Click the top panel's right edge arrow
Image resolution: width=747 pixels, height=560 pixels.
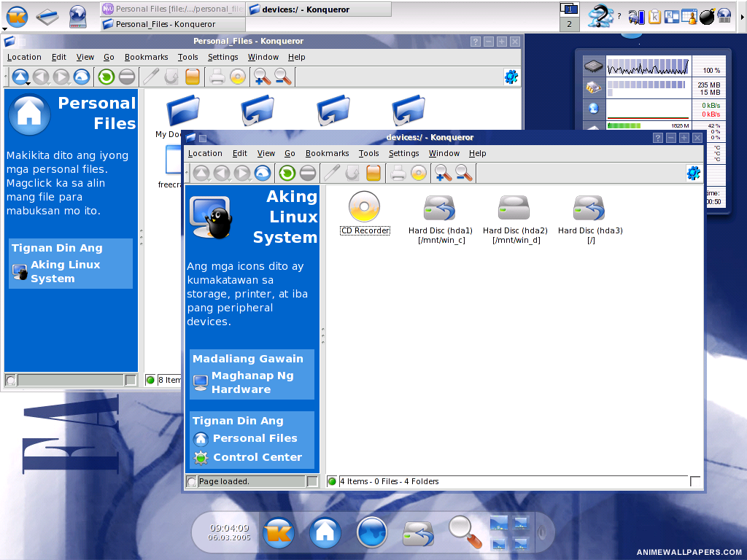[x=742, y=17]
